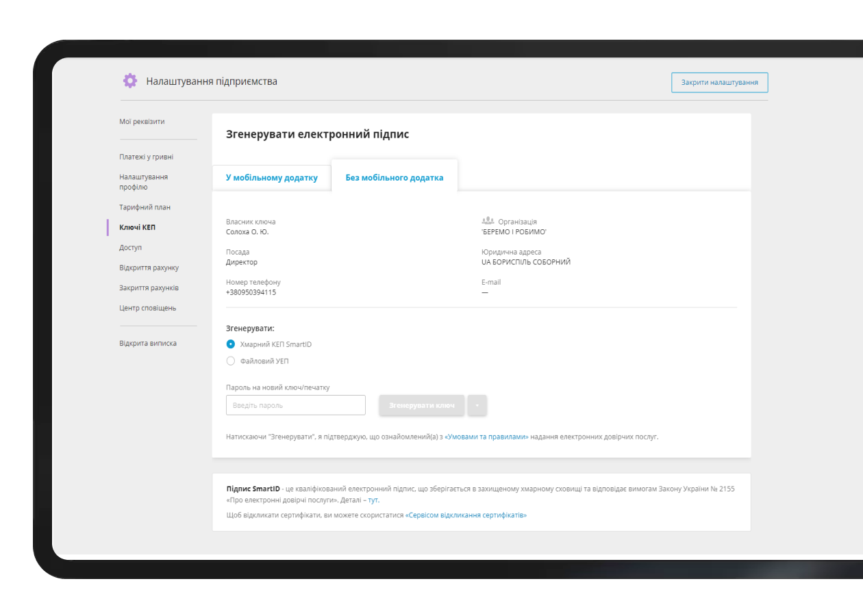Image resolution: width=863 pixels, height=616 pixels.
Task: Navigate to Центр сповіщень
Action: click(x=147, y=308)
